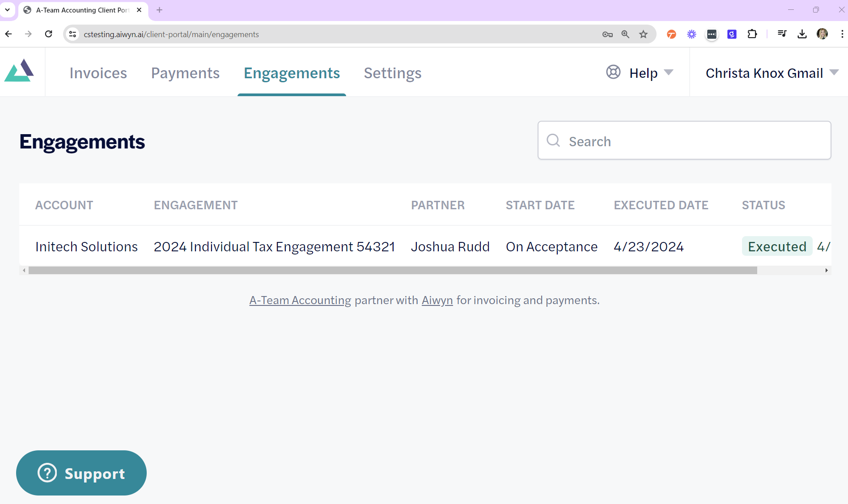The width and height of the screenshot is (848, 504).
Task: Click the On Acceptance start date cell
Action: [x=551, y=246]
